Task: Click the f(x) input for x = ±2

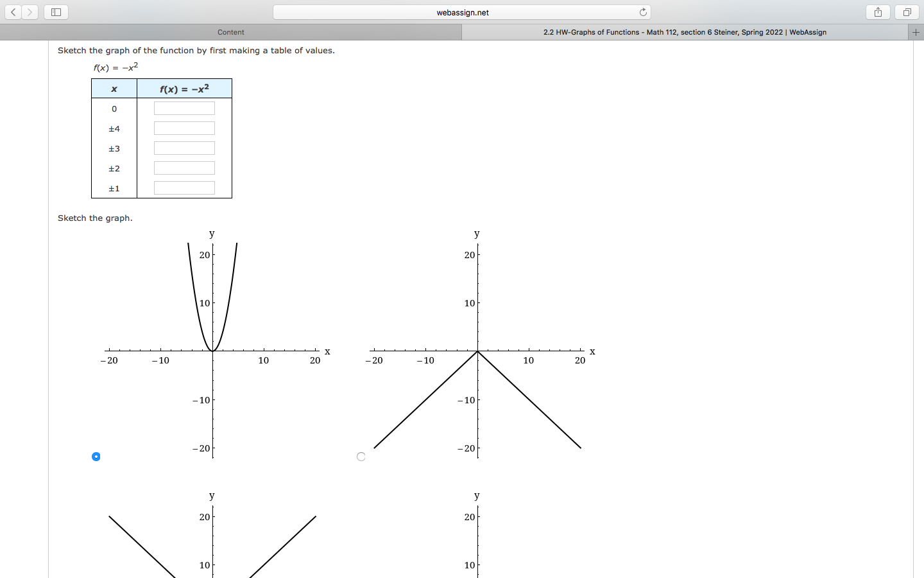Action: (x=184, y=168)
